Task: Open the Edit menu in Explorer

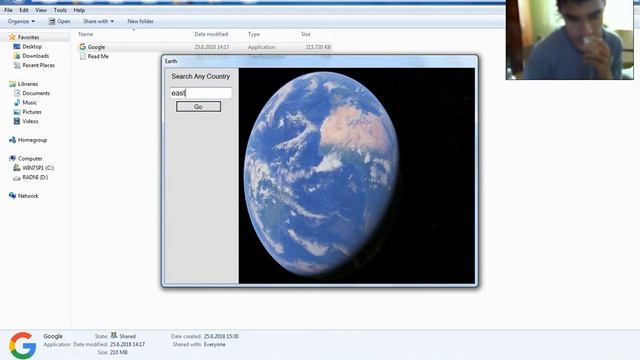Action: pyautogui.click(x=24, y=10)
